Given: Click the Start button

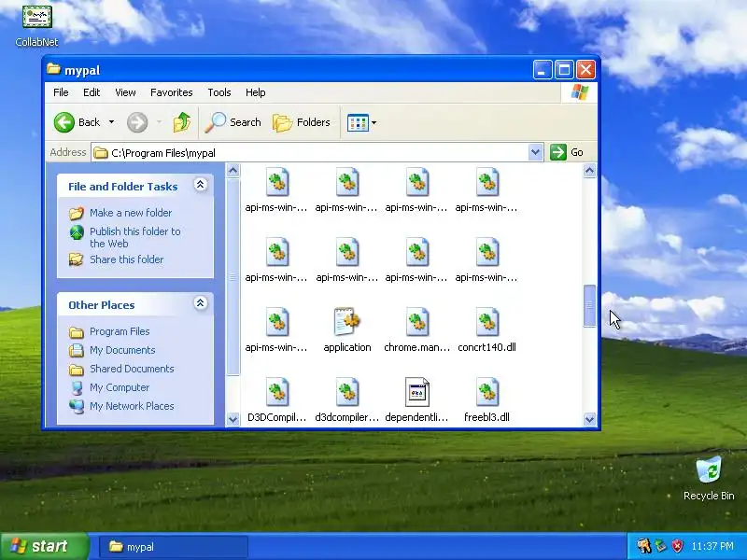Looking at the screenshot, I should [x=45, y=546].
